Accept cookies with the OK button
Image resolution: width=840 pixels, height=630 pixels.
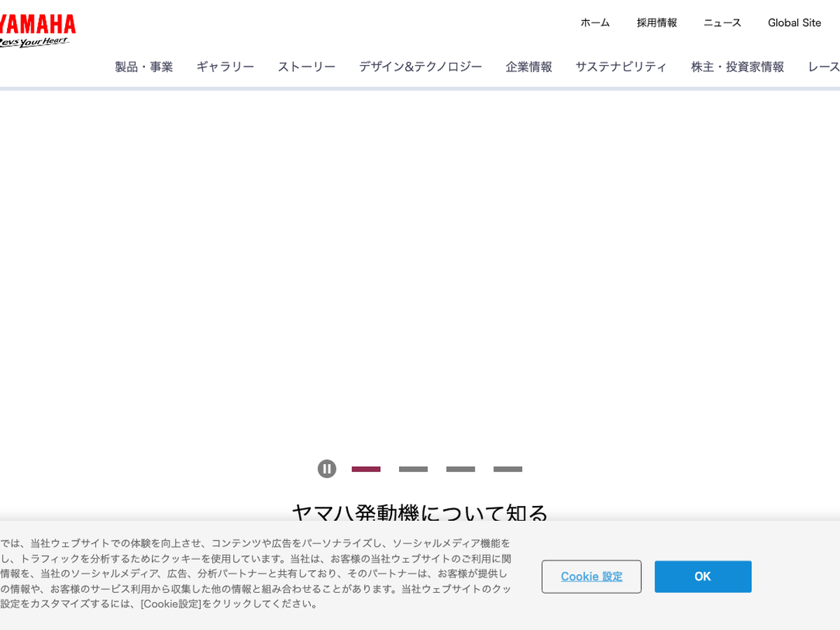tap(703, 577)
